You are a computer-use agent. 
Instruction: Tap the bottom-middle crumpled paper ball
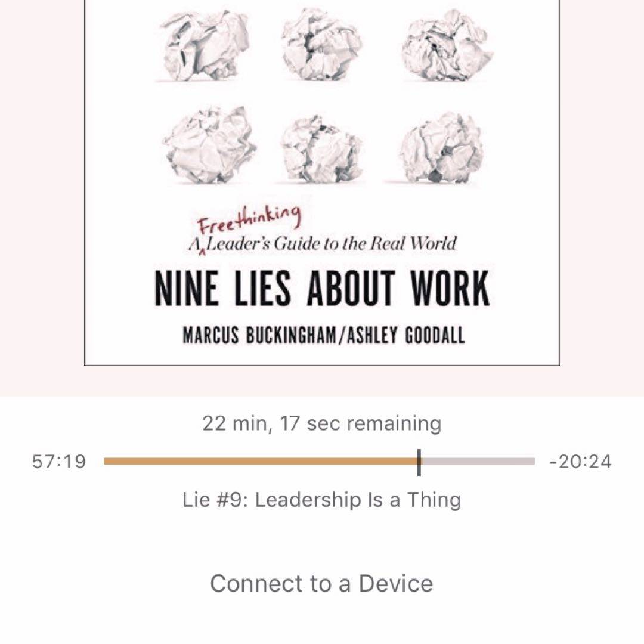point(321,148)
